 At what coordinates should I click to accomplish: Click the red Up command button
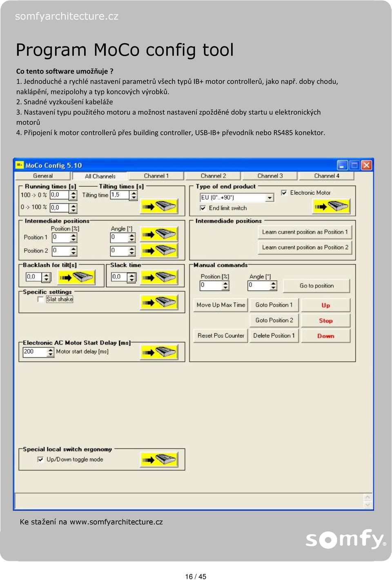pos(326,305)
